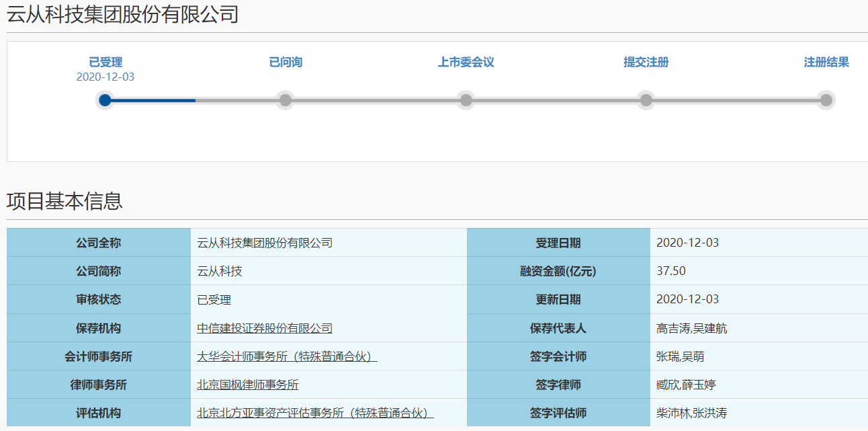Screen dimensions: 868x431
Task: Click the 融资金额(亿元) label cell
Action: (x=558, y=271)
